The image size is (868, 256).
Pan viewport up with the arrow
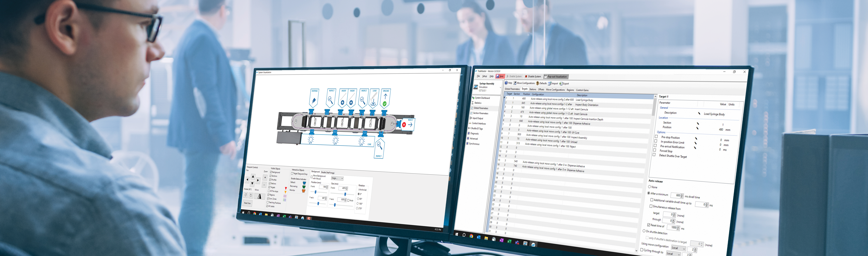(x=253, y=176)
